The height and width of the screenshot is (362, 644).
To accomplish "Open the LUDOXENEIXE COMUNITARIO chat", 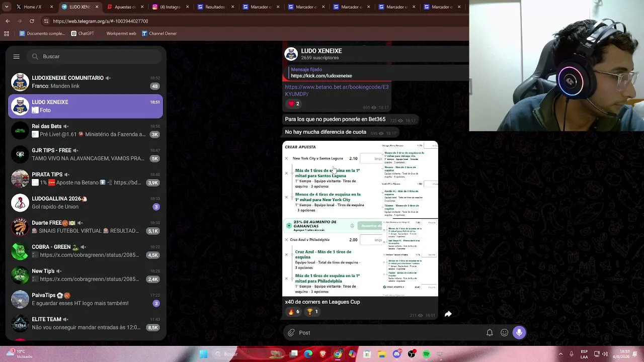I will coord(86,82).
